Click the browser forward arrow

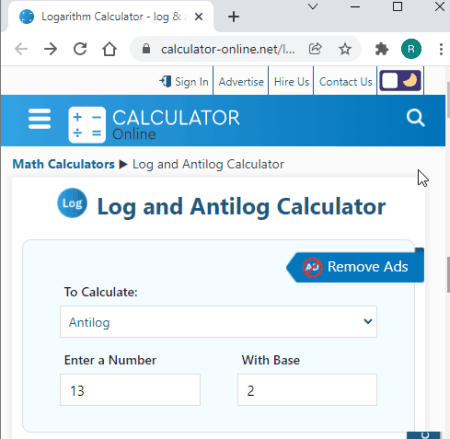(51, 49)
